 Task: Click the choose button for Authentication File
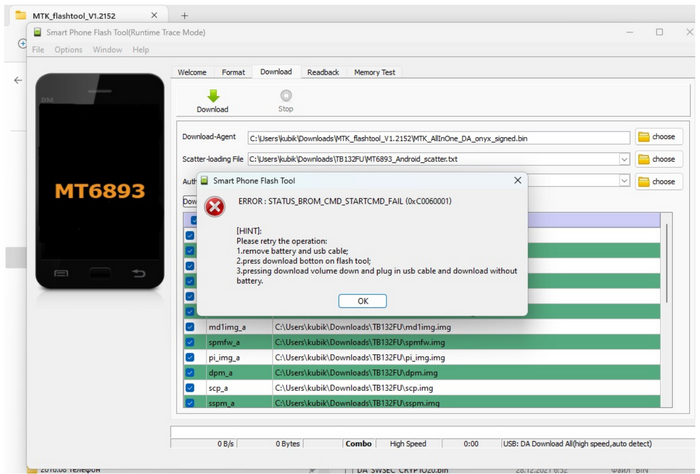tap(658, 181)
